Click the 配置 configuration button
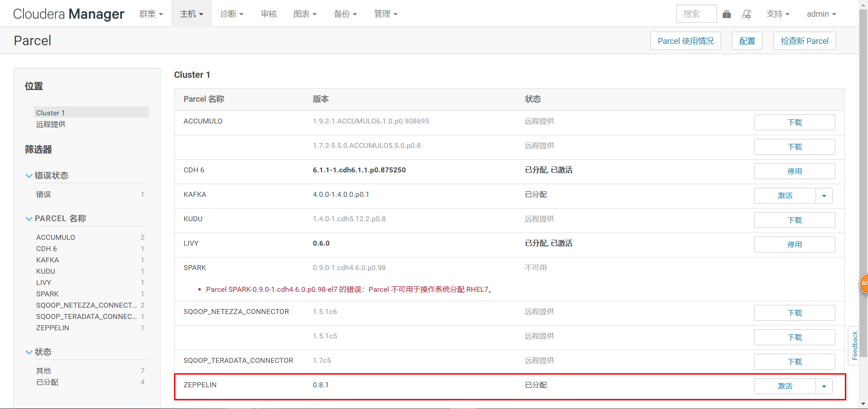 click(747, 41)
